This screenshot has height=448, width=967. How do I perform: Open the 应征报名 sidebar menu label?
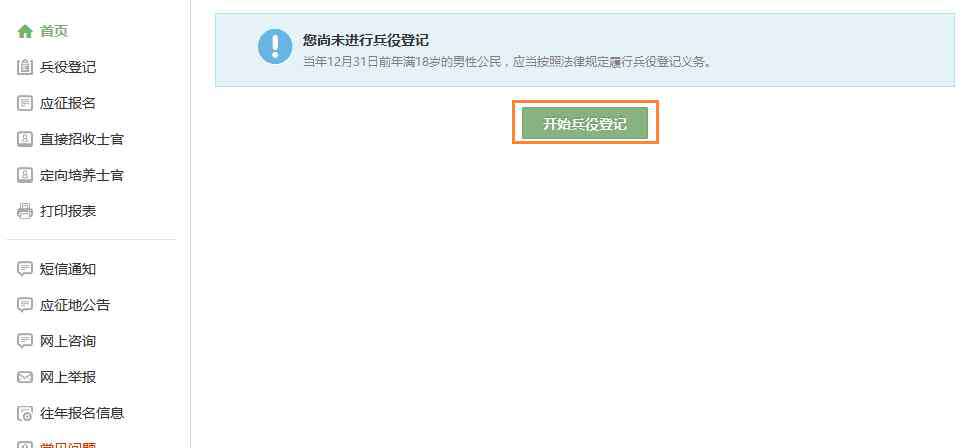[68, 103]
